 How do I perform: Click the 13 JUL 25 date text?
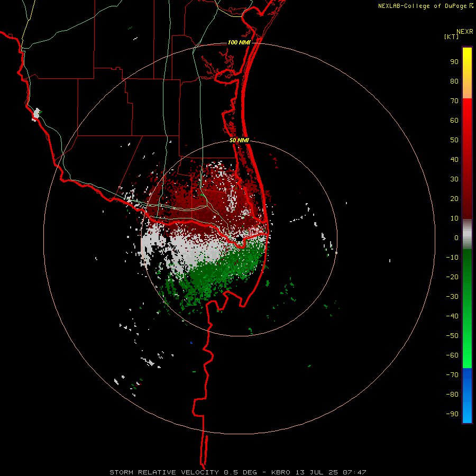point(317,472)
